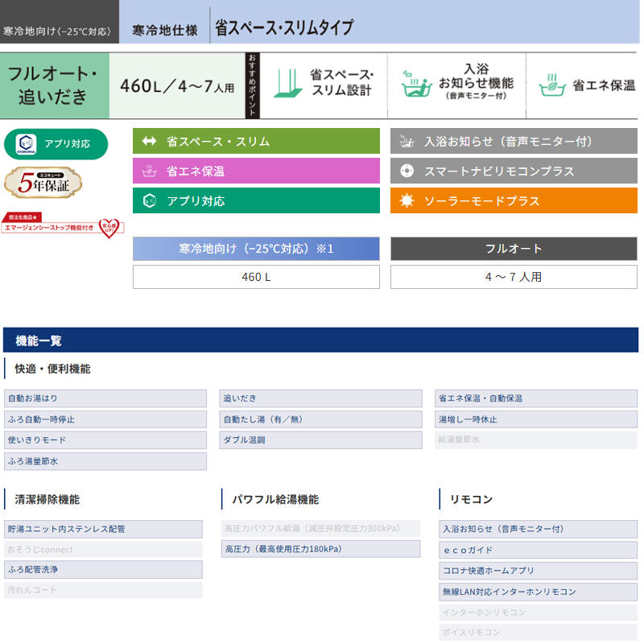Click the grayed-out 高圧力パワフル給湯 item
The height and width of the screenshot is (644, 644).
320,529
